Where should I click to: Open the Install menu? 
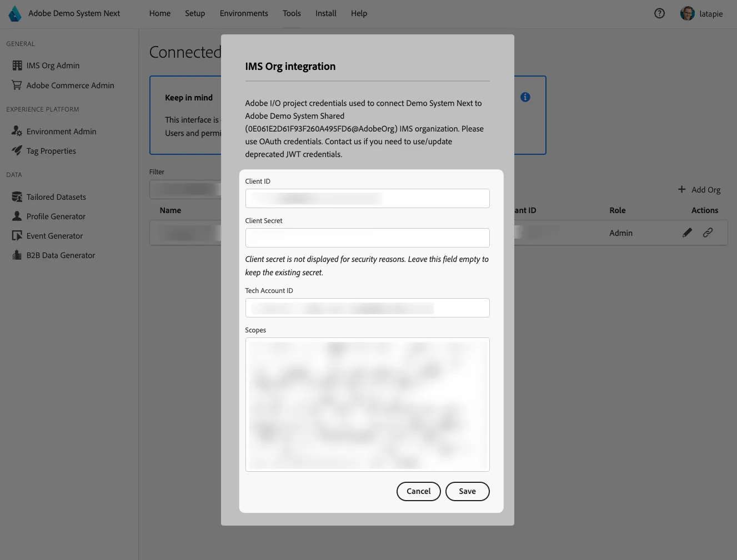(x=326, y=13)
